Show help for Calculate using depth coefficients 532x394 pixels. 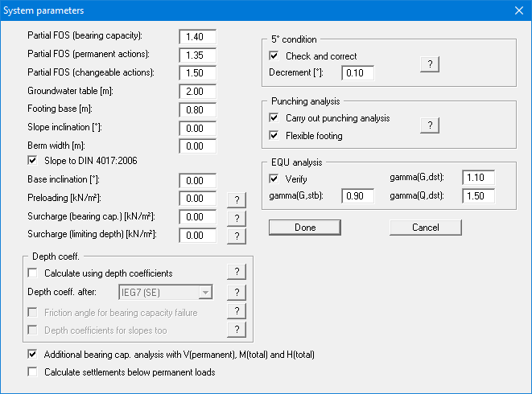[x=237, y=273]
